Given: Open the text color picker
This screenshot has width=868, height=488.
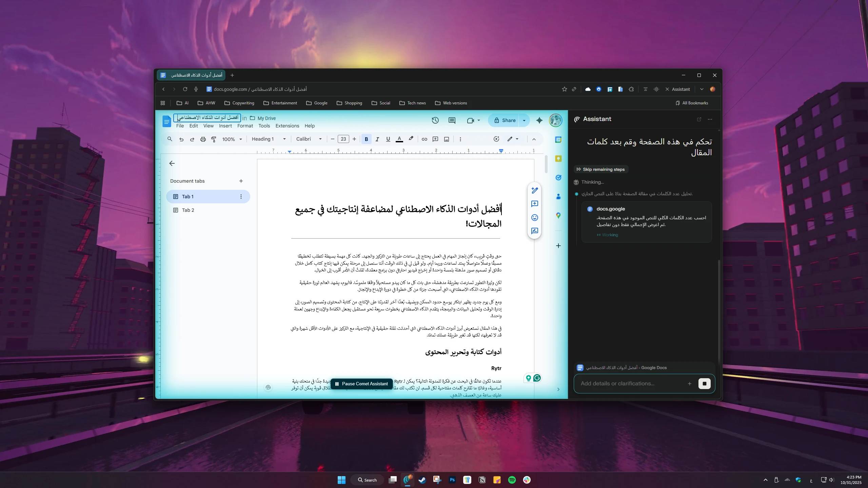Looking at the screenshot, I should point(399,139).
